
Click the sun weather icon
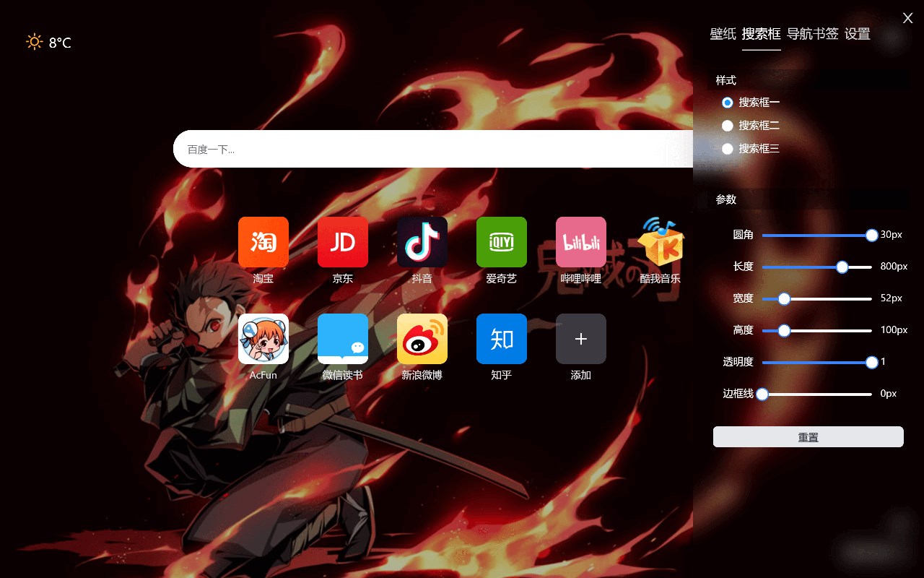(34, 42)
